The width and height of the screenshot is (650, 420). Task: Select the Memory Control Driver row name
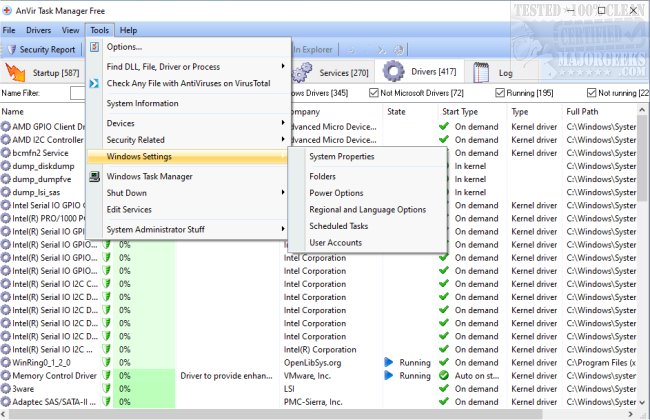pos(54,376)
